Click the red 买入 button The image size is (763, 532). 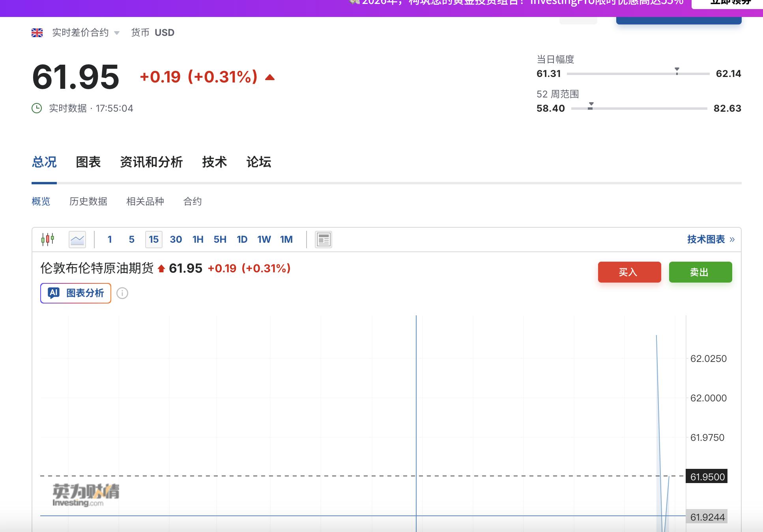click(x=629, y=272)
